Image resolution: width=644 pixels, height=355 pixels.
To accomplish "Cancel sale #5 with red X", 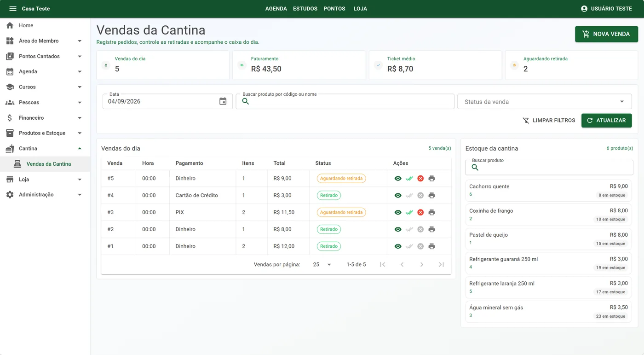I will (x=420, y=179).
